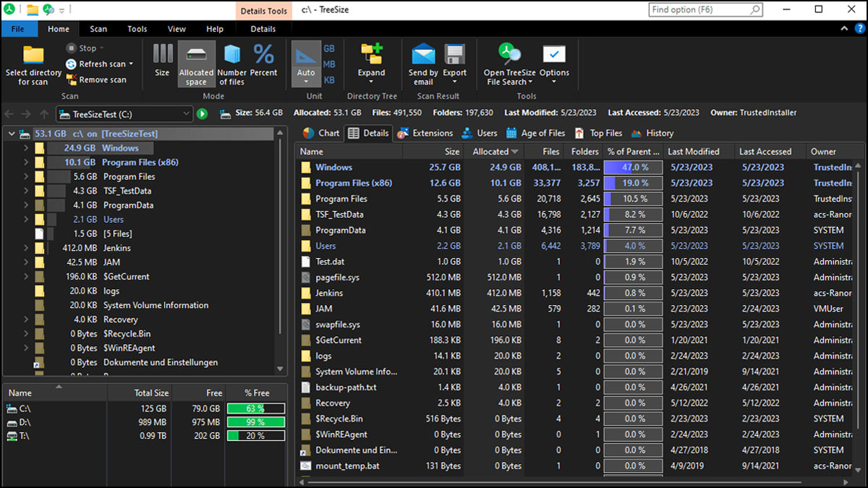
Task: Switch to the Scan ribbon tab
Action: (x=98, y=29)
